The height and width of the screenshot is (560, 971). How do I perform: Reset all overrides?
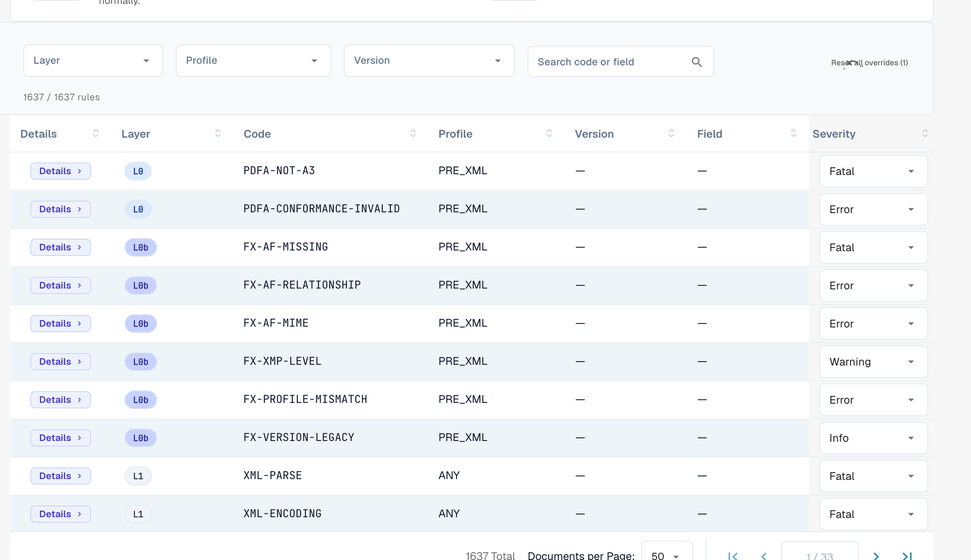click(869, 63)
